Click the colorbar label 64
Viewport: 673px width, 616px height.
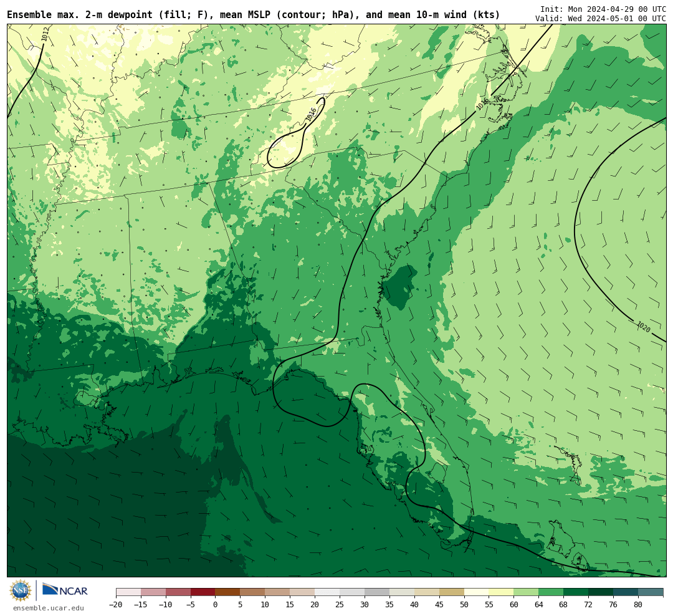coord(539,605)
